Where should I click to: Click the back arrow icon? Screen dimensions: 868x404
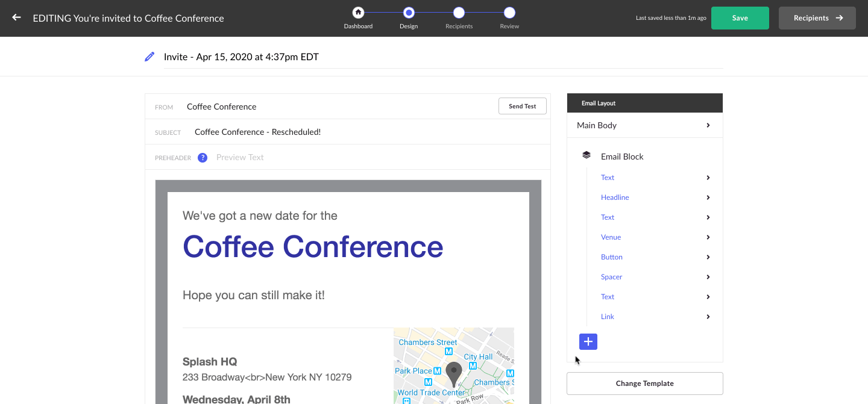(x=16, y=18)
